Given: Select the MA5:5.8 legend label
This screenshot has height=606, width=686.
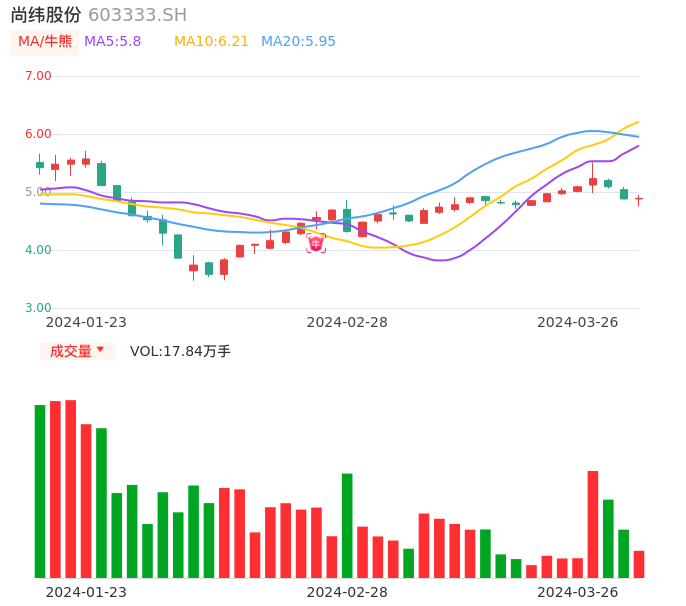Looking at the screenshot, I should coord(112,42).
